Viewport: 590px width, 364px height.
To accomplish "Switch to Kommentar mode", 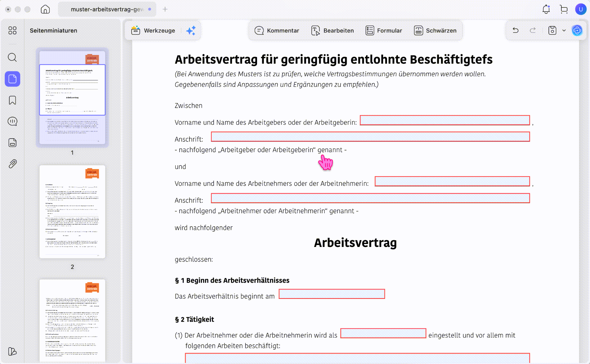I will pos(277,31).
